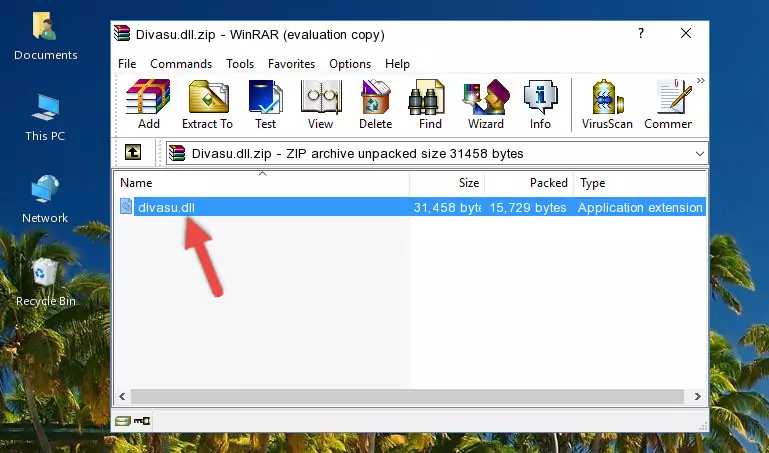Close the WinRAR window

[686, 33]
